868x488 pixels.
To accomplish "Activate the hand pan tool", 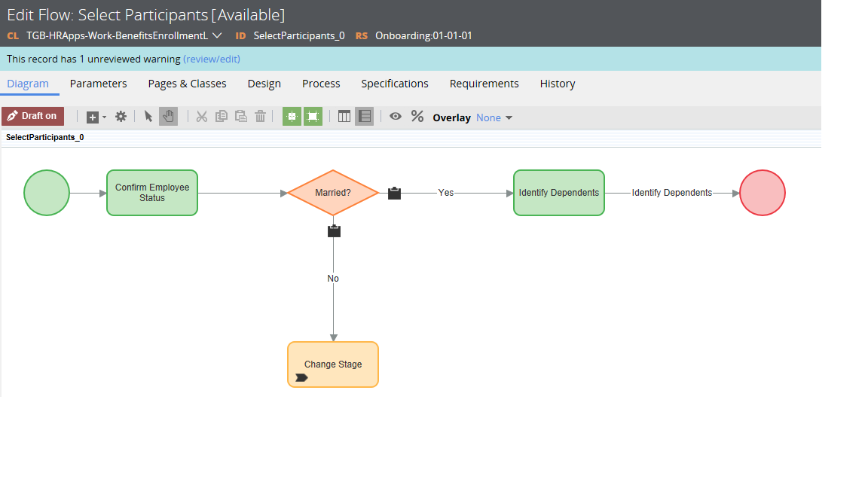I will (168, 117).
